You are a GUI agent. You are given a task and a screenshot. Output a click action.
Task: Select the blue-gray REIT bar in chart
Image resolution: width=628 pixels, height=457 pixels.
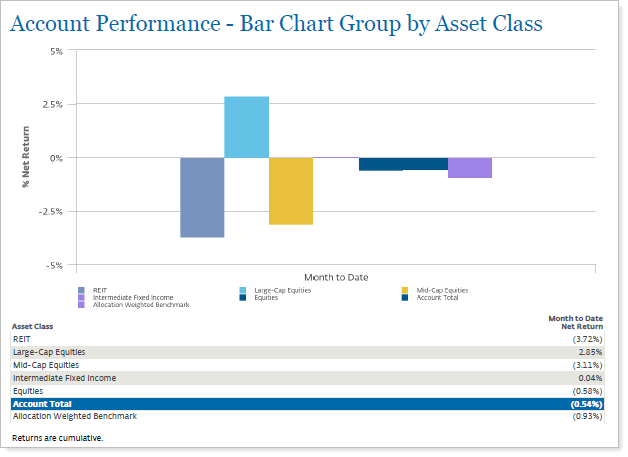pyautogui.click(x=201, y=197)
